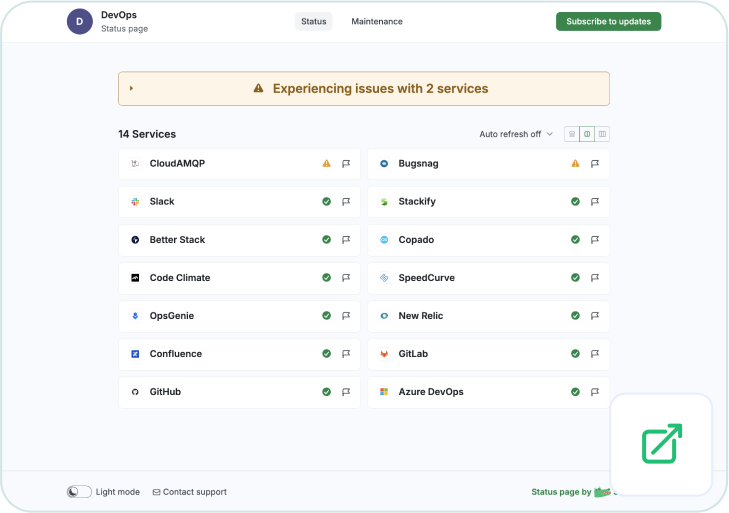Click the green check status for Slack
The height and width of the screenshot is (513, 729).
[326, 201]
